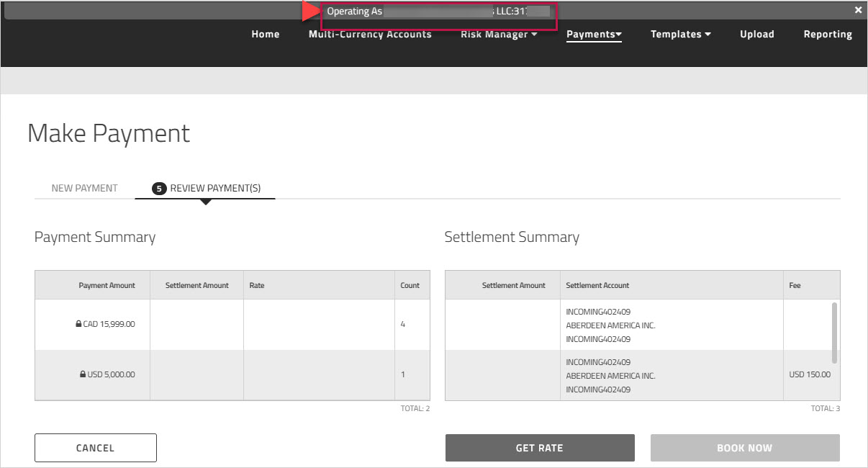
Task: Click the Get Rate button
Action: tap(540, 448)
